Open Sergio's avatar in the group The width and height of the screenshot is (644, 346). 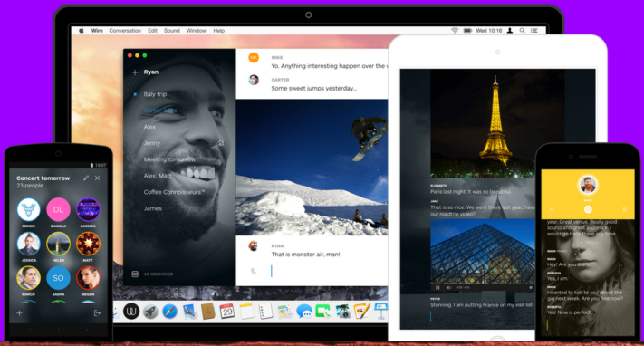28,209
